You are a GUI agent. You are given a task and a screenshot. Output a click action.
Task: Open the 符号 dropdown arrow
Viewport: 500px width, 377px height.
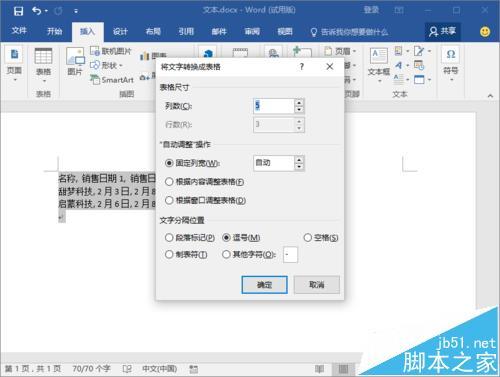coord(451,80)
